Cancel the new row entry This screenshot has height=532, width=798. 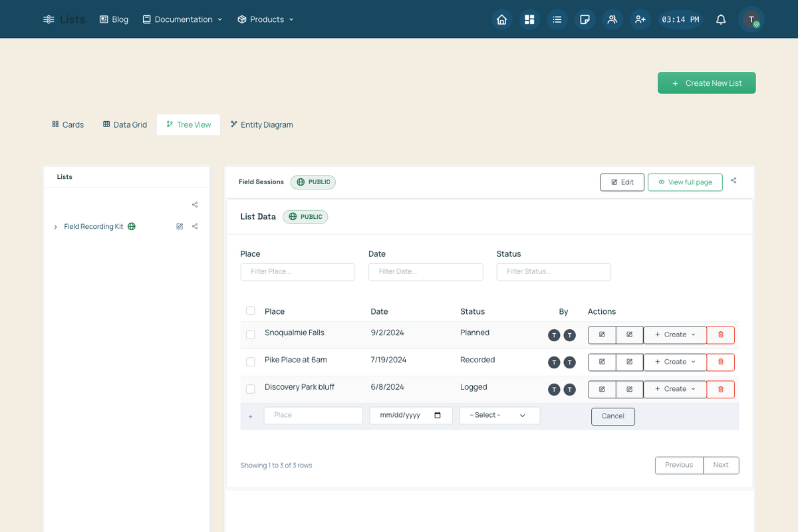tap(613, 416)
